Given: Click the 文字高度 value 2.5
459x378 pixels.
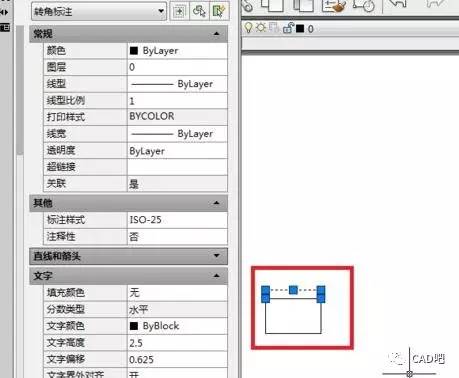Looking at the screenshot, I should pyautogui.click(x=177, y=343).
